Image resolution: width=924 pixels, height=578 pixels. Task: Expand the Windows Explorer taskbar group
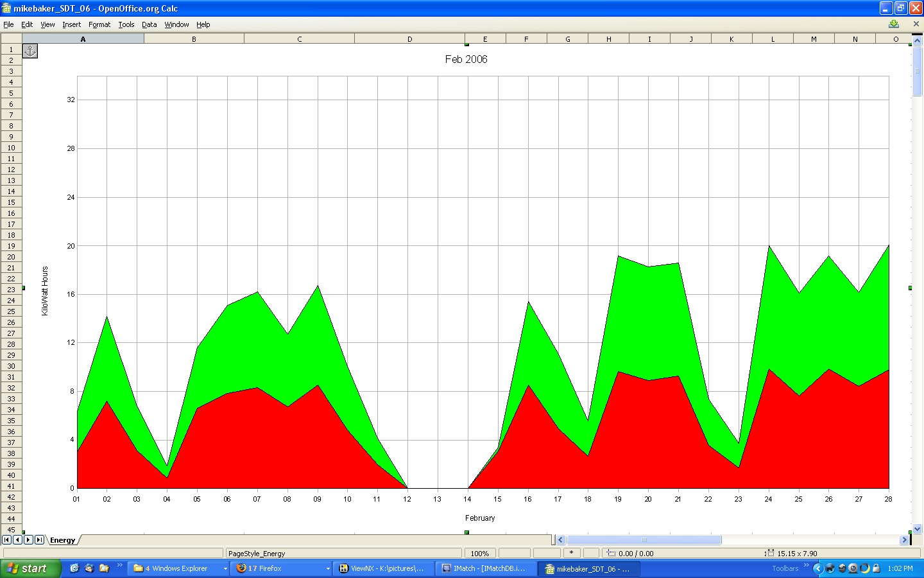click(x=225, y=568)
